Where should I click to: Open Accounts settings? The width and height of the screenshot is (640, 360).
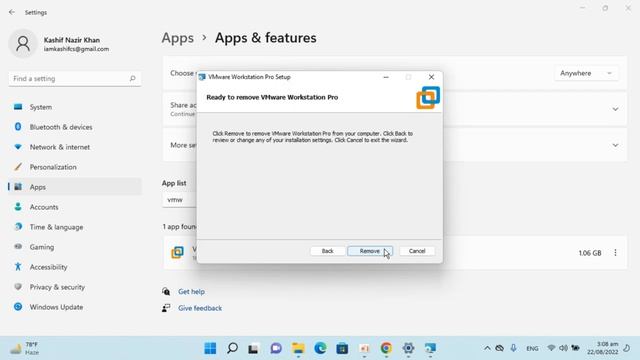point(75,207)
